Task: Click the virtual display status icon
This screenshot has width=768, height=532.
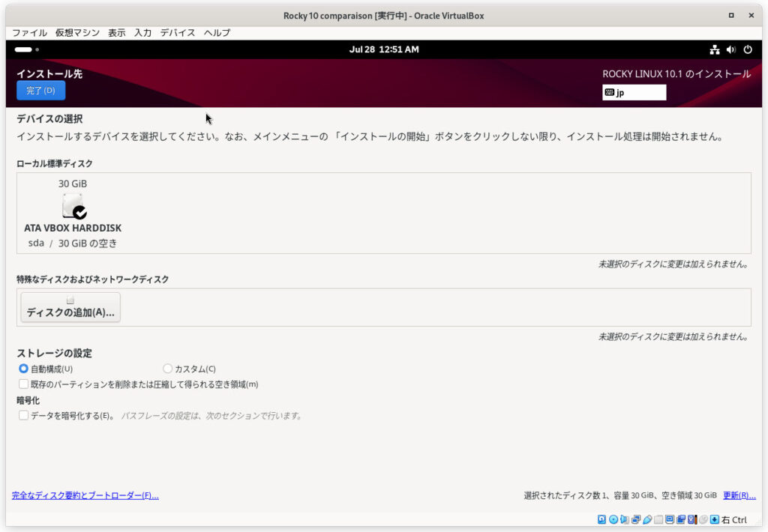Action: pyautogui.click(x=670, y=519)
